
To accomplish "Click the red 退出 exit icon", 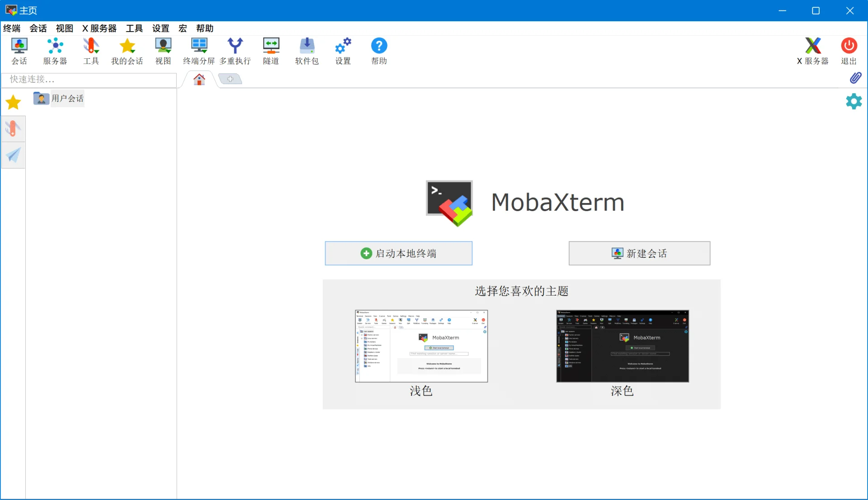I will (849, 51).
